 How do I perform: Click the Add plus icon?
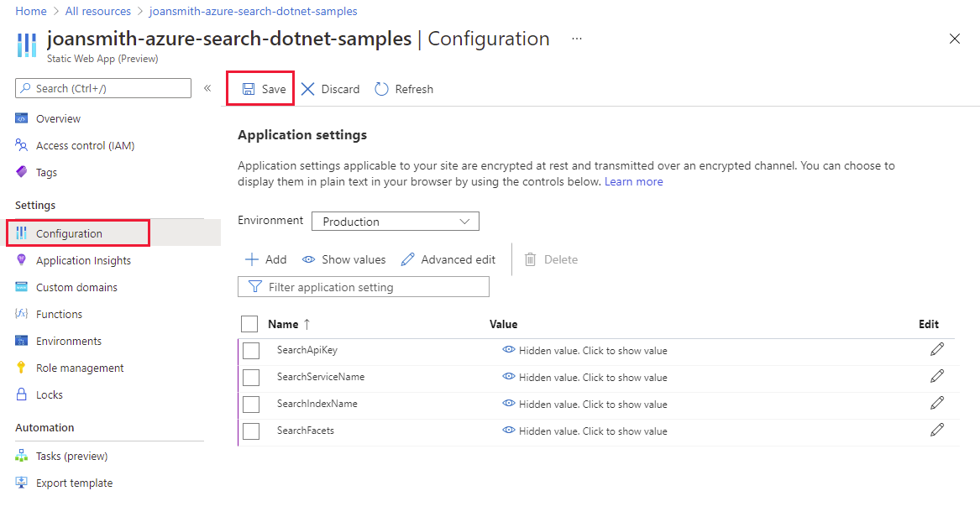pos(251,259)
